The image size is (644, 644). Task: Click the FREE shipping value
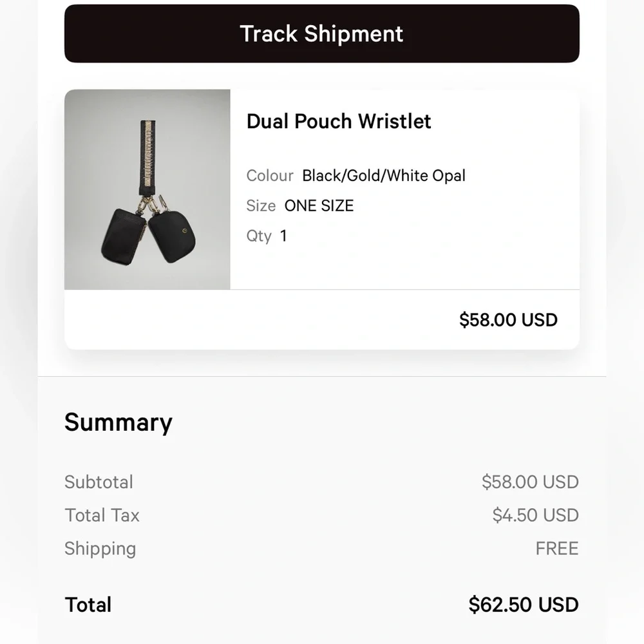pyautogui.click(x=556, y=549)
